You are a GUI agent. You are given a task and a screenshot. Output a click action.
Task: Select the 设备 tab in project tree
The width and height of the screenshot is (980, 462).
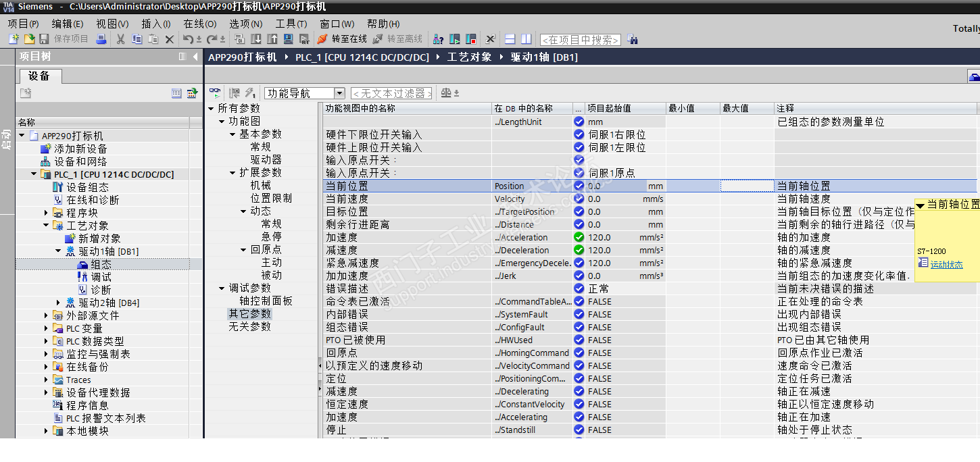pyautogui.click(x=39, y=76)
